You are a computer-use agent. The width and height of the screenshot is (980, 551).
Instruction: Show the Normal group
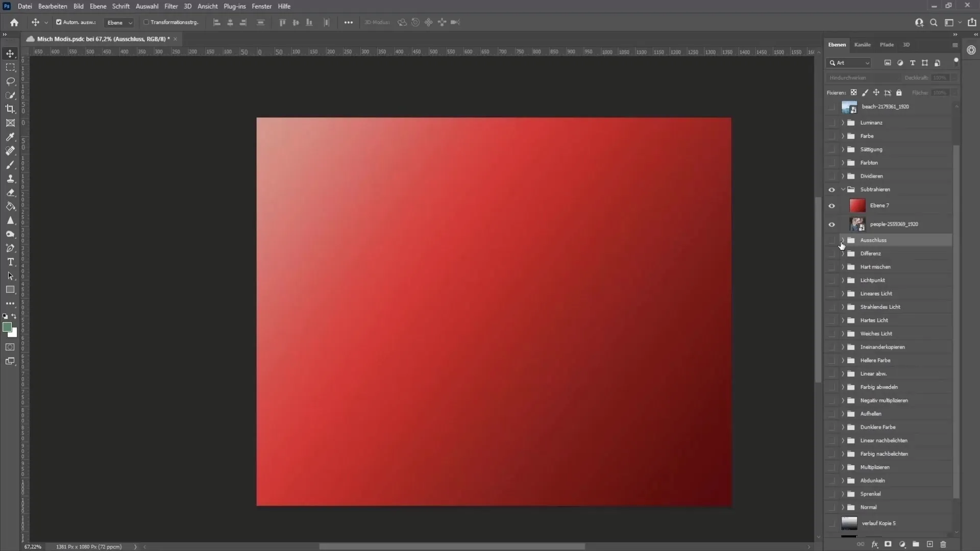click(831, 508)
